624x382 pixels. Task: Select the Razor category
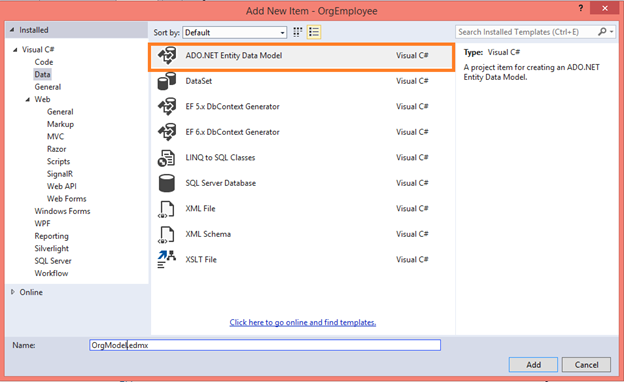coord(57,149)
